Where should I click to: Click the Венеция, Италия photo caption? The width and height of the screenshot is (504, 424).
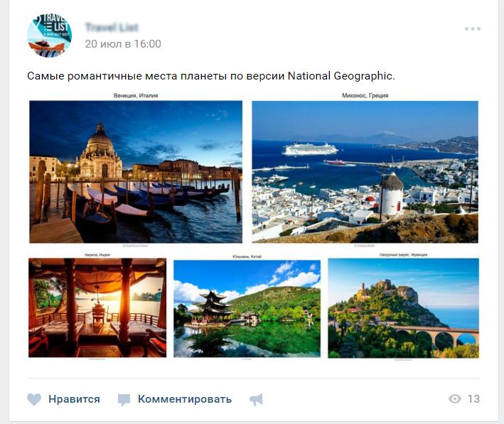point(136,95)
